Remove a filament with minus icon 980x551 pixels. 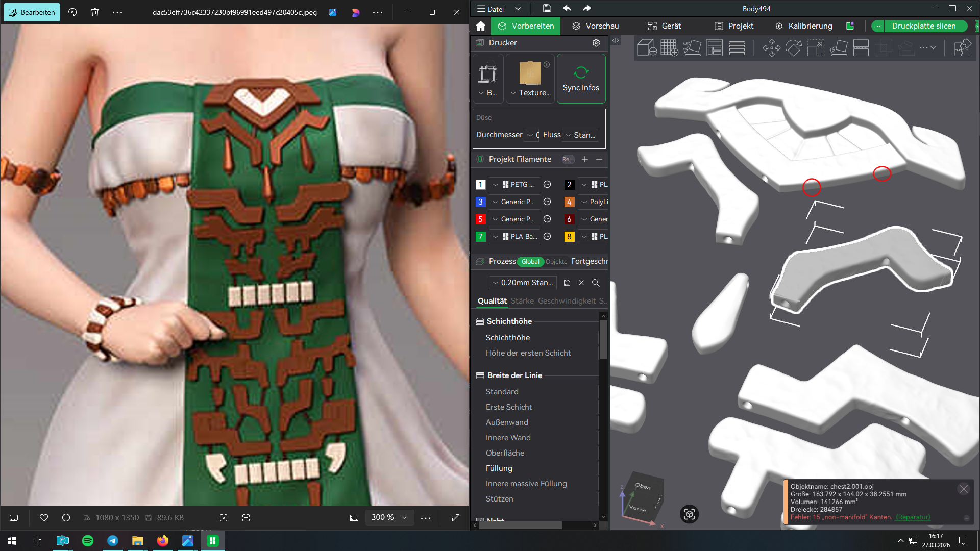[599, 159]
